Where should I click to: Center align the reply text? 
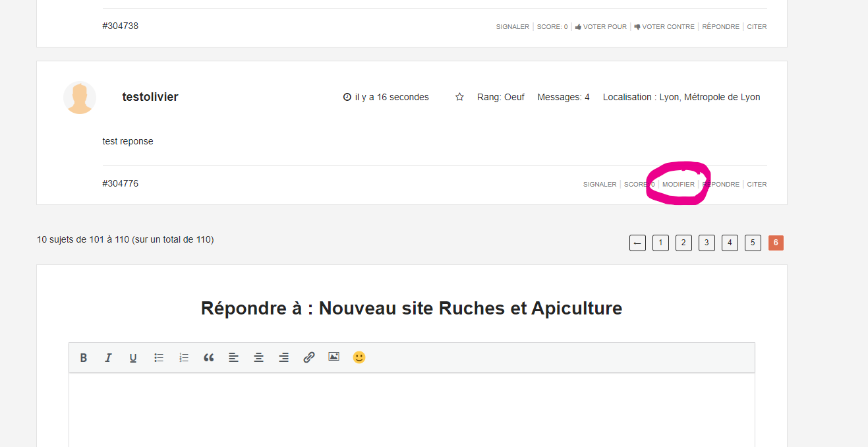tap(259, 357)
